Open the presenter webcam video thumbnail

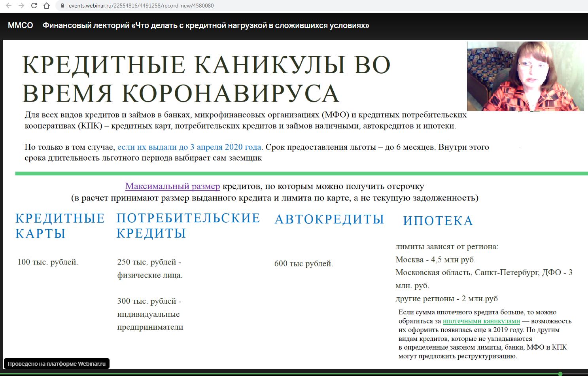(x=525, y=76)
